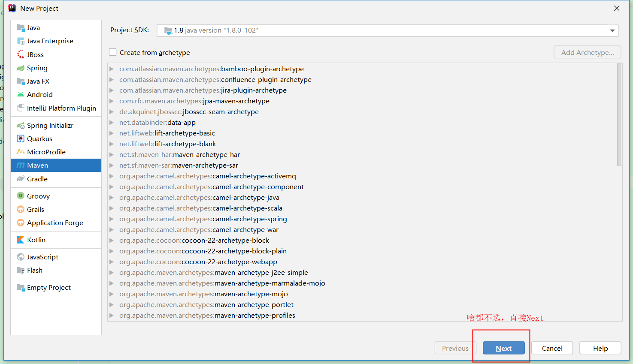The height and width of the screenshot is (364, 633).
Task: Select camel-archetype-scala row
Action: coord(362,208)
